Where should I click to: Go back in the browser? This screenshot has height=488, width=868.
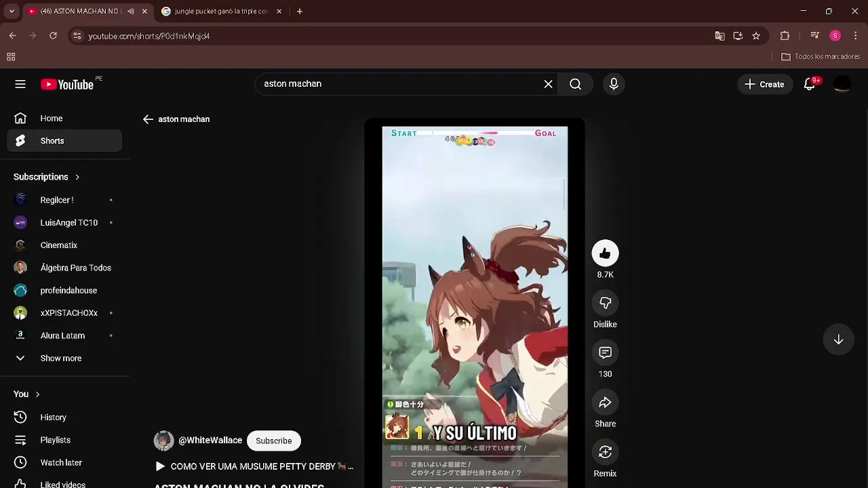click(x=12, y=36)
